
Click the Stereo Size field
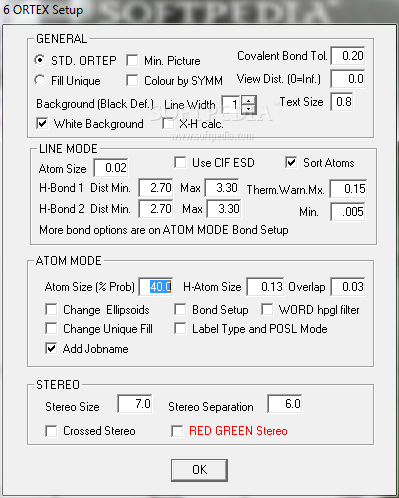pos(135,404)
